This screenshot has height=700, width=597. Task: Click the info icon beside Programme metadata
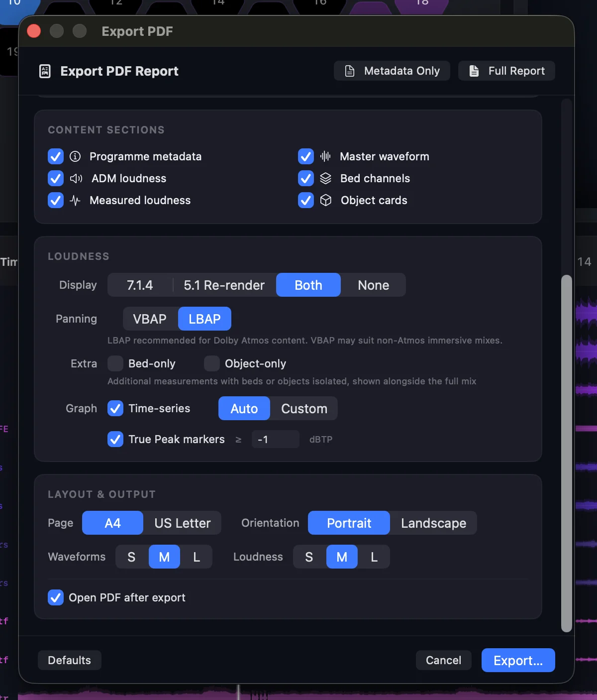point(75,156)
